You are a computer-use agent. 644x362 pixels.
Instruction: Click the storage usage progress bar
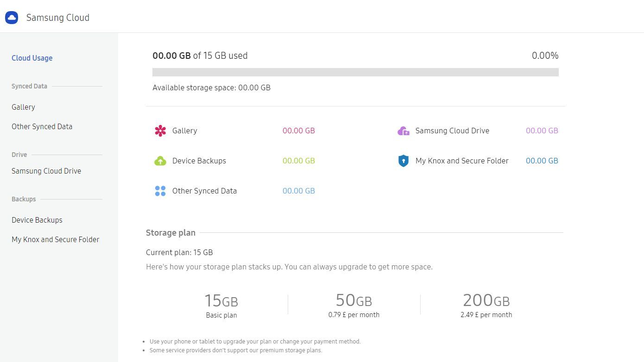355,72
